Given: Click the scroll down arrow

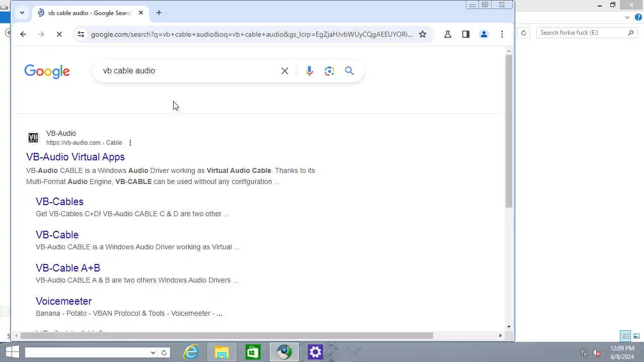Looking at the screenshot, I should coord(509,327).
